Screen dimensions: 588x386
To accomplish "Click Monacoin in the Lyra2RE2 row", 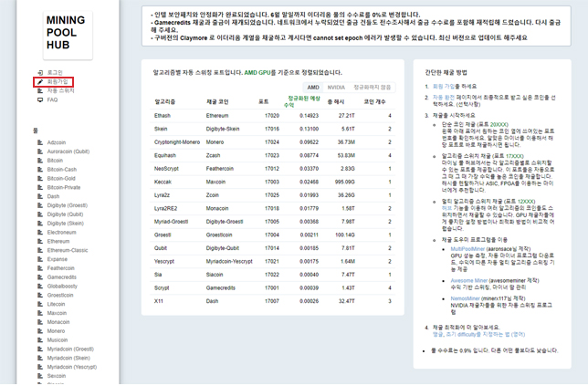I will [x=217, y=208].
